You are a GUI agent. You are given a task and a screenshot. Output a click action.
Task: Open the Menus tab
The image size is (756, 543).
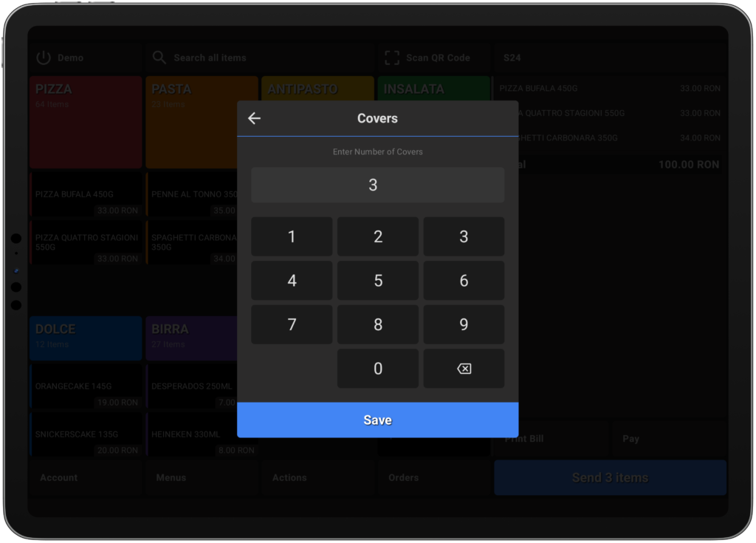click(x=202, y=478)
